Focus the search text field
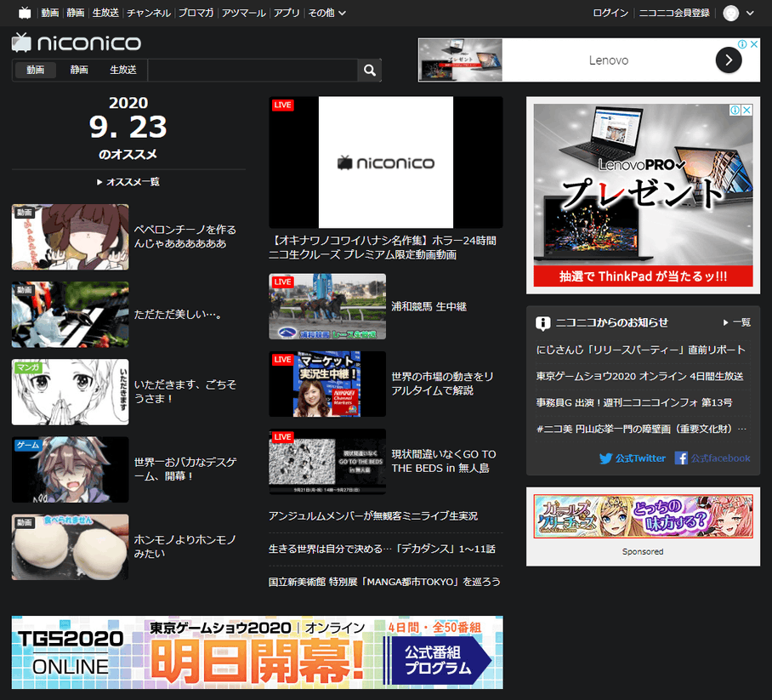This screenshot has width=772, height=700. [x=253, y=70]
